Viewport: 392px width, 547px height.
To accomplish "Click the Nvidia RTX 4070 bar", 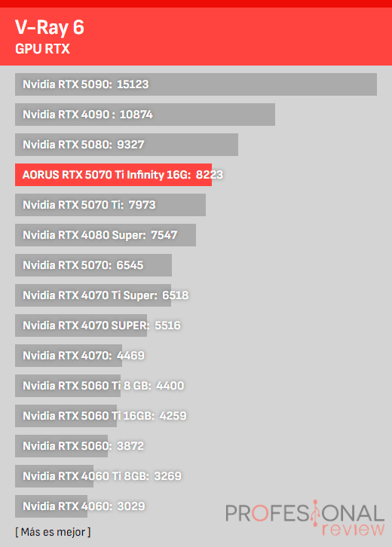I will tap(69, 356).
